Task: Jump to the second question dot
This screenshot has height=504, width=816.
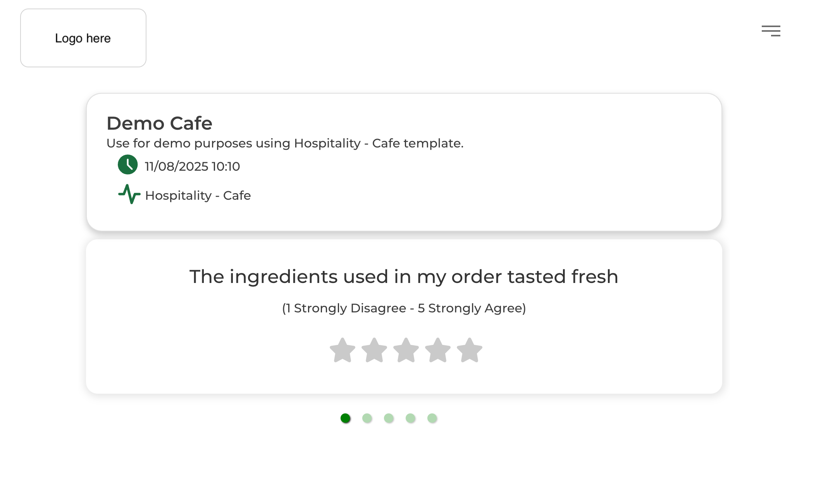Action: coord(367,418)
